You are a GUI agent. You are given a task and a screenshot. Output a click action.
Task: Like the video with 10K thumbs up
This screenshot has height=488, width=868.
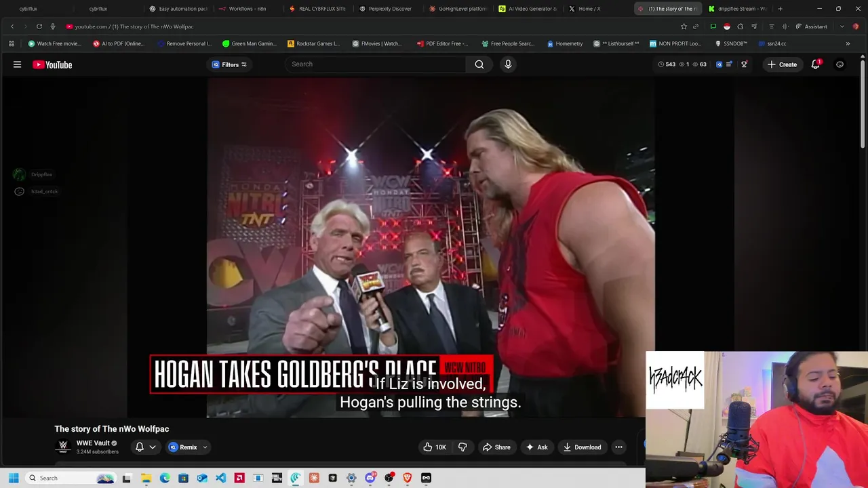[435, 447]
